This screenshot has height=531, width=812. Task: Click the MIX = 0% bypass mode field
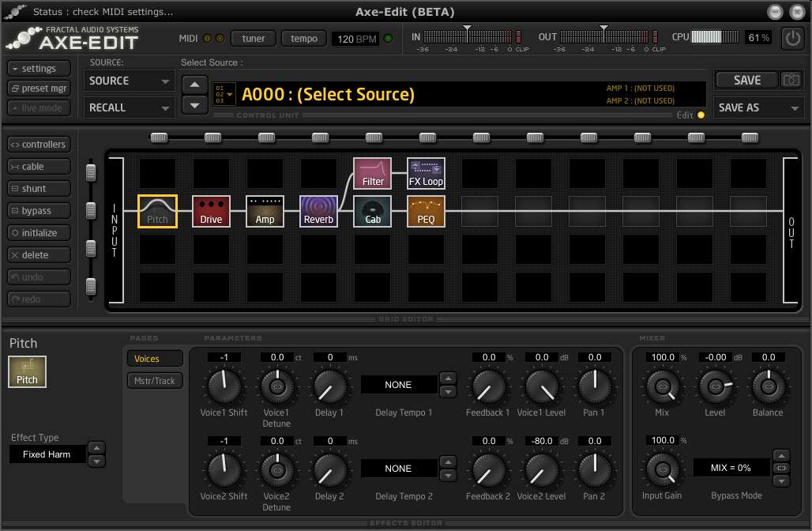click(730, 468)
